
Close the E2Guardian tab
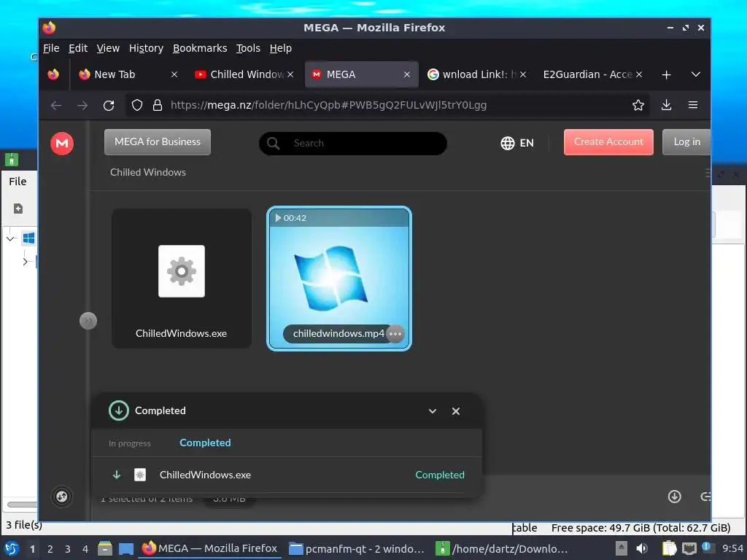pos(639,75)
